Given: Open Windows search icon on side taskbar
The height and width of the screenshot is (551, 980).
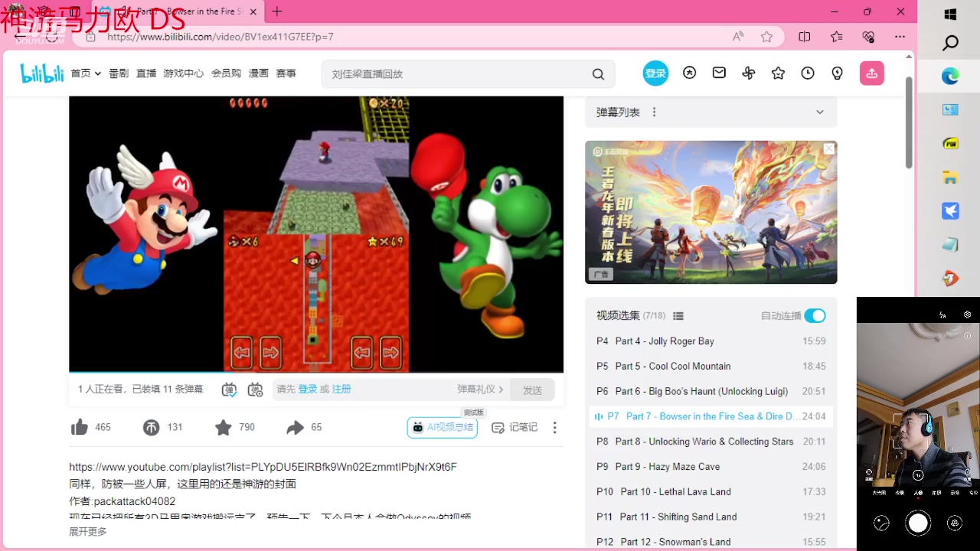Looking at the screenshot, I should point(950,44).
